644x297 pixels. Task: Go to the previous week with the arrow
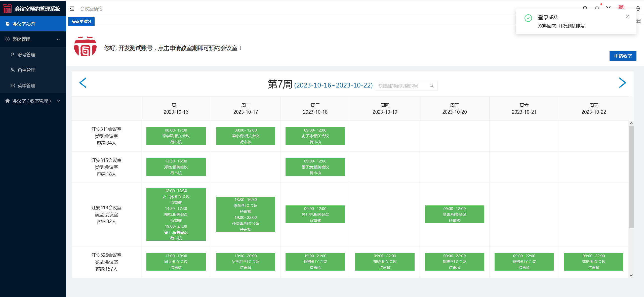click(83, 83)
